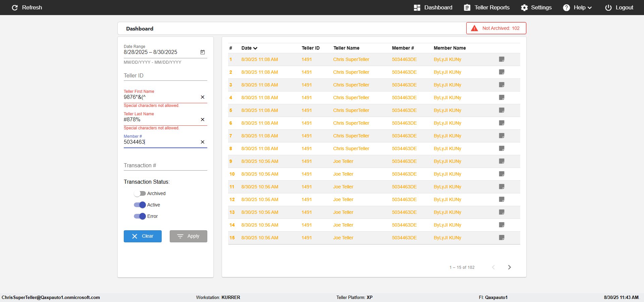Clear the Member # field with X
Image resolution: width=644 pixels, height=302 pixels.
(x=203, y=142)
